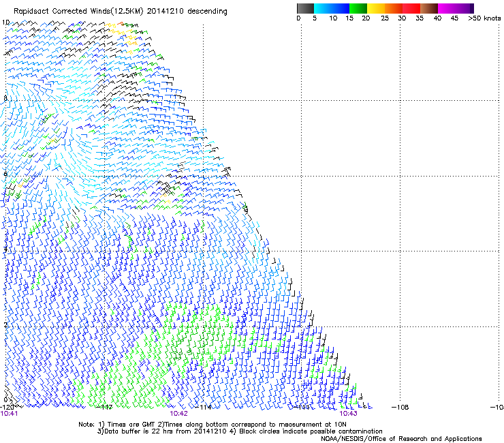
Task: Click the '35' label under the color legend
Action: [420, 18]
